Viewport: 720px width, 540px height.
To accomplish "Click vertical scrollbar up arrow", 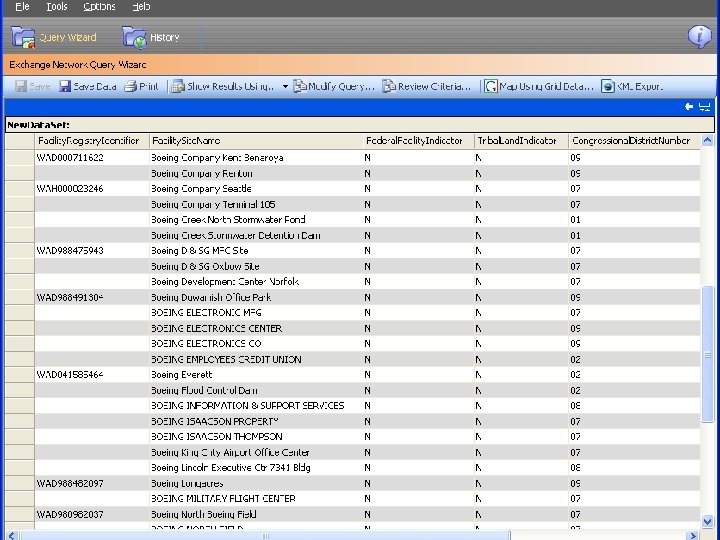I will pyautogui.click(x=708, y=141).
